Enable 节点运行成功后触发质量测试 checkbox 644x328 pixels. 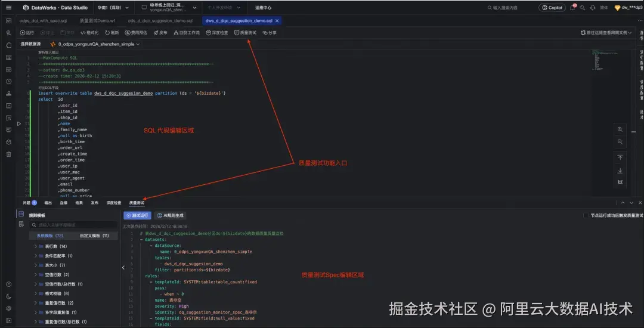click(586, 215)
